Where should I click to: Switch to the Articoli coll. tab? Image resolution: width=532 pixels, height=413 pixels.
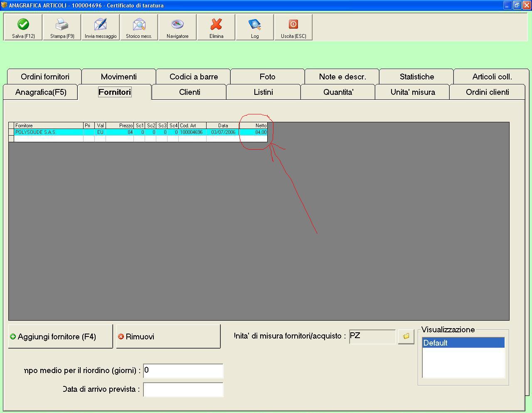pos(492,77)
